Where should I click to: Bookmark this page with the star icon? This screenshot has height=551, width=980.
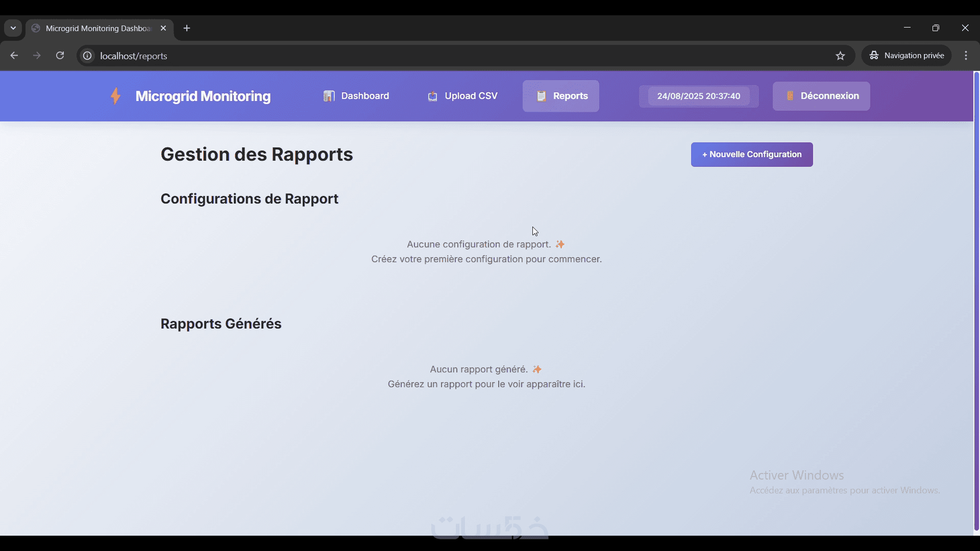click(x=840, y=56)
